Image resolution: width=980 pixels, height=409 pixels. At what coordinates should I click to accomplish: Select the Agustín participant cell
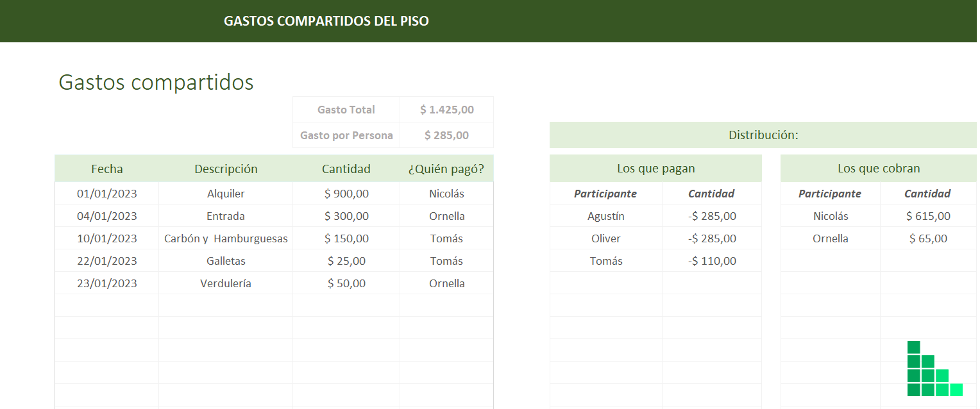tap(606, 216)
